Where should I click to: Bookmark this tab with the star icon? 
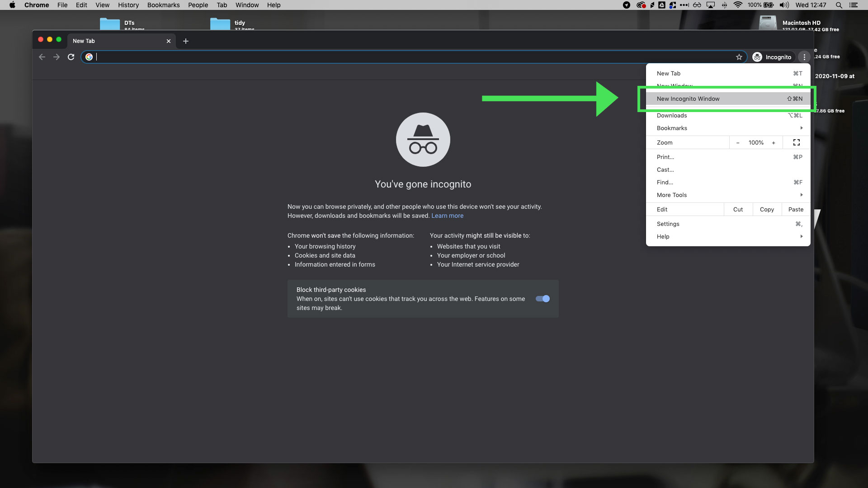[739, 57]
